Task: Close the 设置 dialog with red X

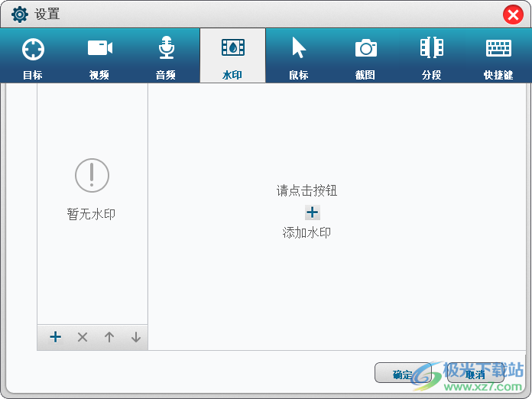Action: click(513, 15)
